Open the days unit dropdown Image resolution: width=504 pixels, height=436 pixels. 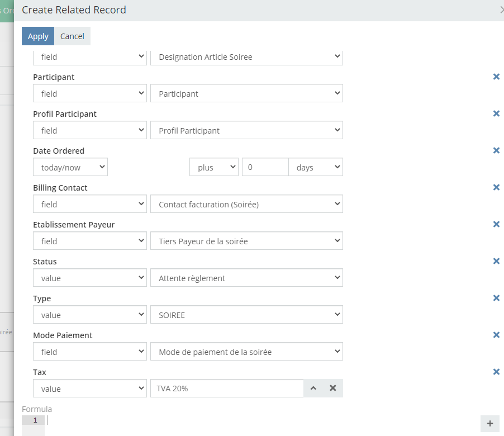pyautogui.click(x=315, y=168)
